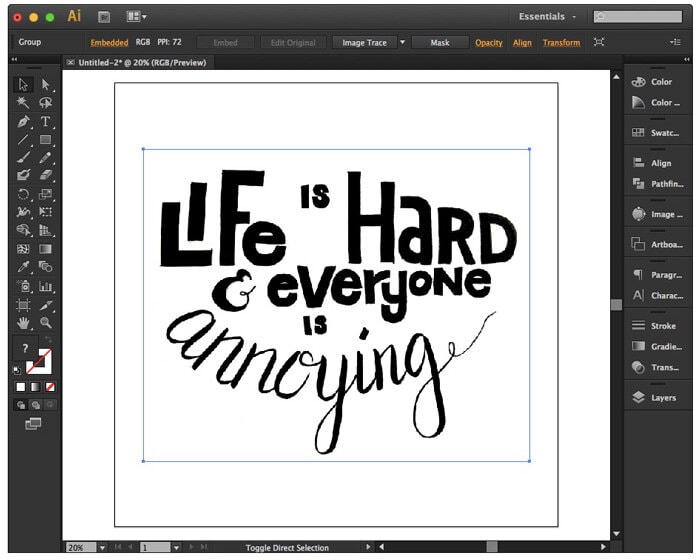Click the Mask button
Screen dimensions: 700x560
(x=440, y=42)
